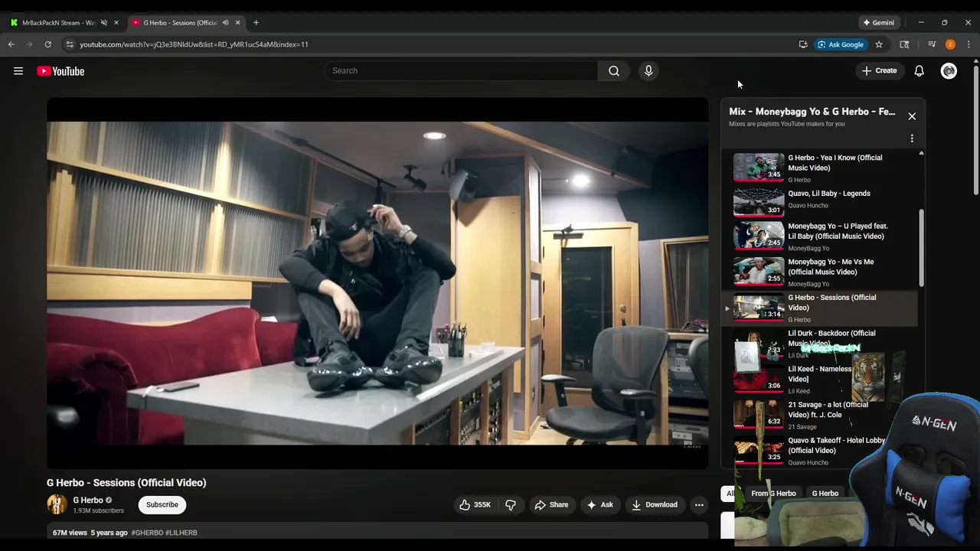The width and height of the screenshot is (980, 551).
Task: Open Chrome profile icon
Action: pos(950,44)
